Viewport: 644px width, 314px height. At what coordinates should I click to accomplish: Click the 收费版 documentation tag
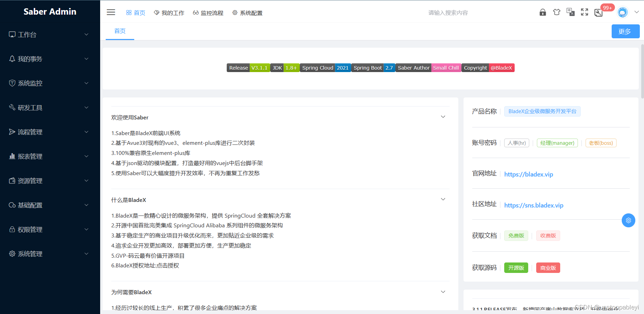point(548,236)
